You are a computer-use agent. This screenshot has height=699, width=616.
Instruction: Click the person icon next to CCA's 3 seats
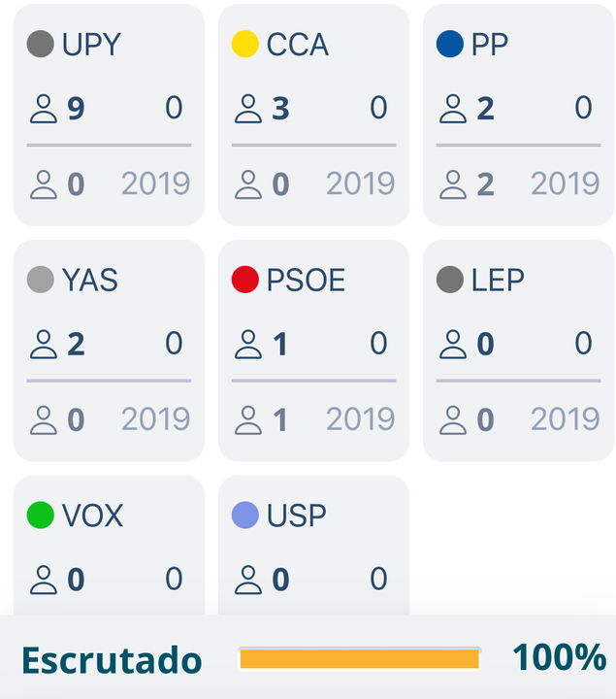click(x=248, y=109)
